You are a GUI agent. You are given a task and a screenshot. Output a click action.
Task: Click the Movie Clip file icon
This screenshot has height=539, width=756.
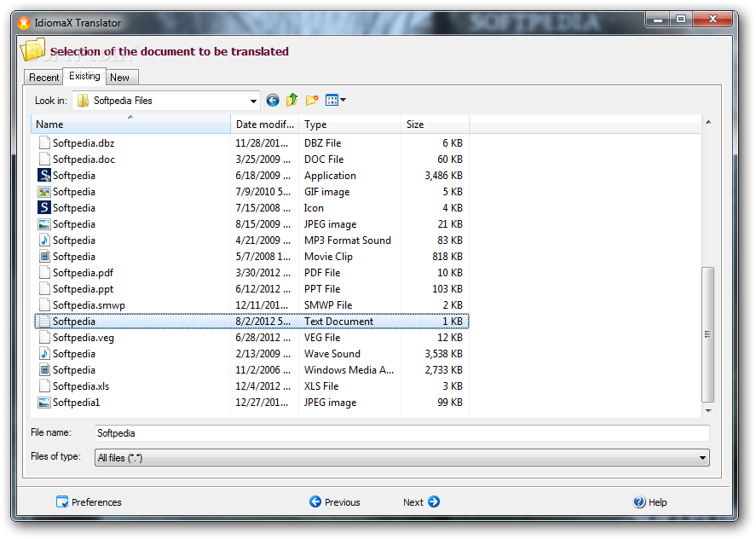point(44,256)
